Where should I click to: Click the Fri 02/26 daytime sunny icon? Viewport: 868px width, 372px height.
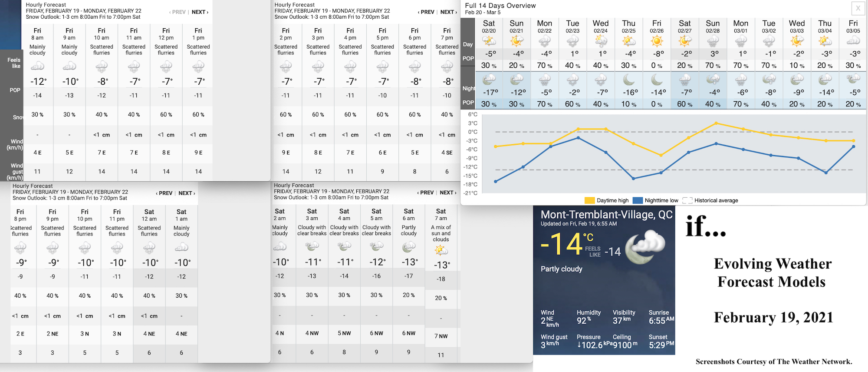click(x=657, y=41)
